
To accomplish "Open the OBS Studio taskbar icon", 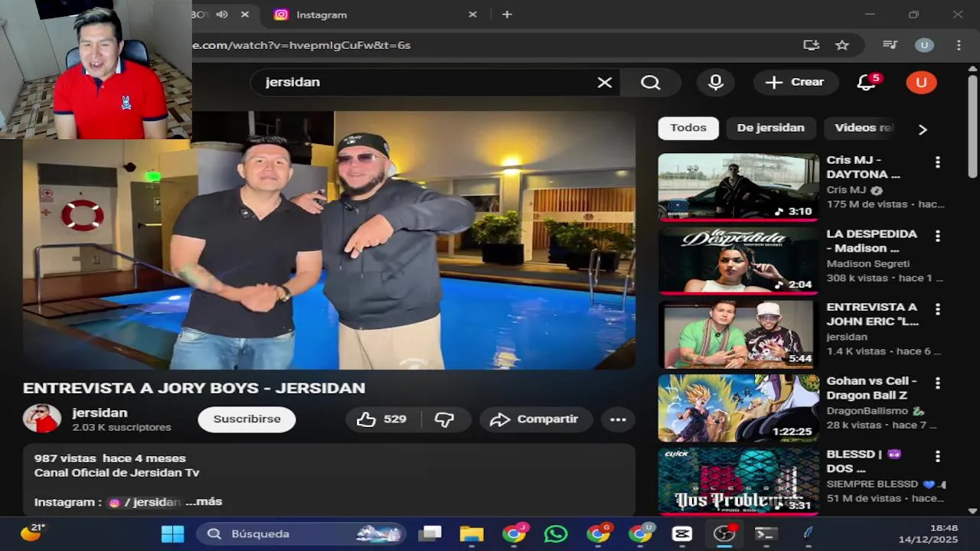I will (x=724, y=534).
